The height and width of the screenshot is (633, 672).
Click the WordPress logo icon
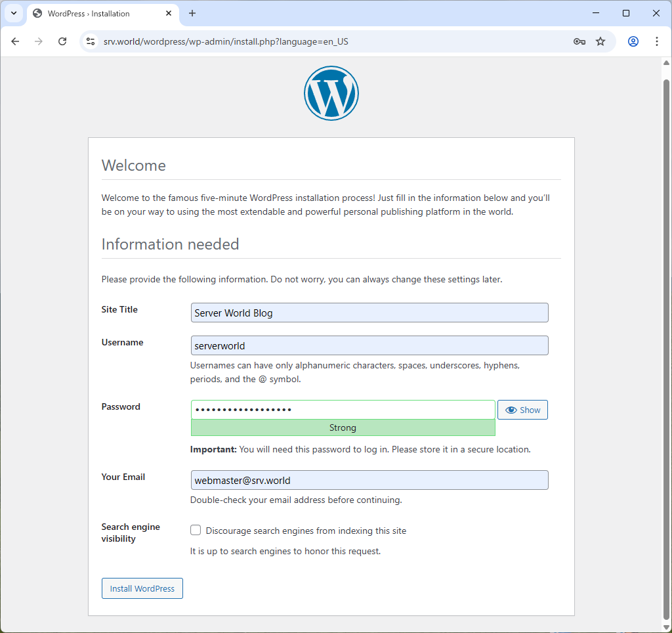coord(331,93)
